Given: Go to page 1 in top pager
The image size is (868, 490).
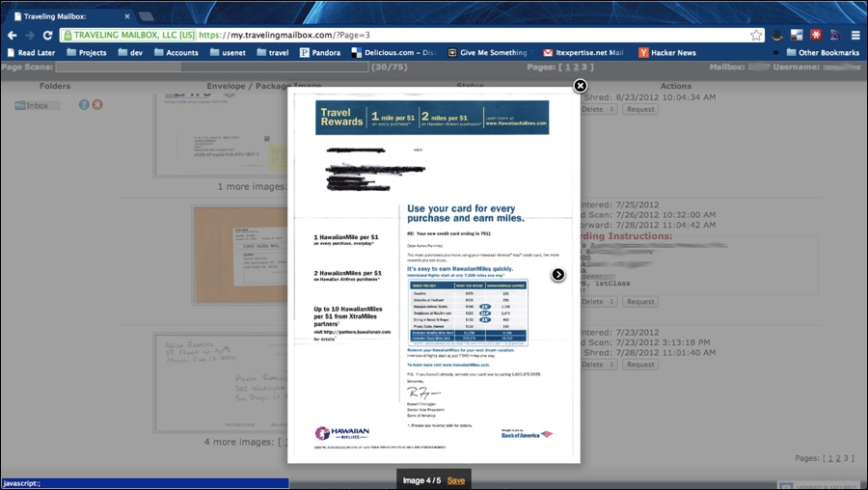Looking at the screenshot, I should click(567, 67).
